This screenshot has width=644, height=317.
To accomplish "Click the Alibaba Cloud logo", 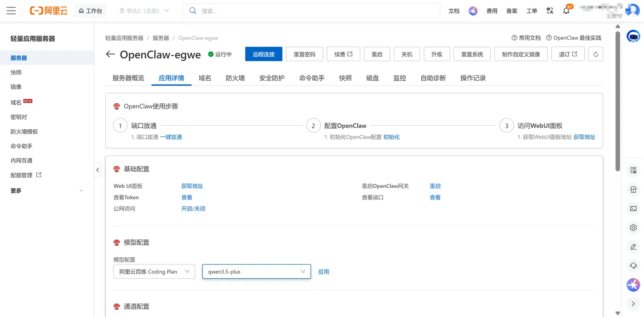I will [x=48, y=11].
